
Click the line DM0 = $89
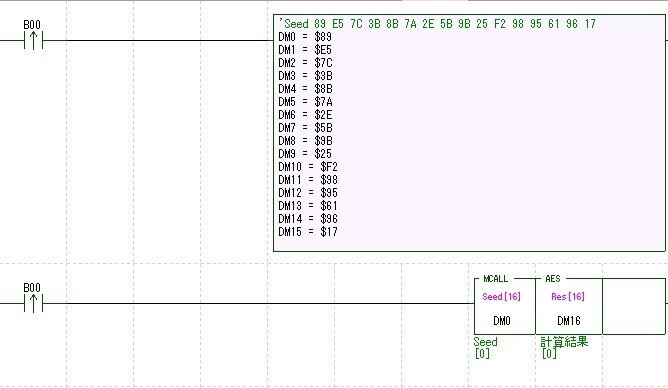tap(305, 37)
